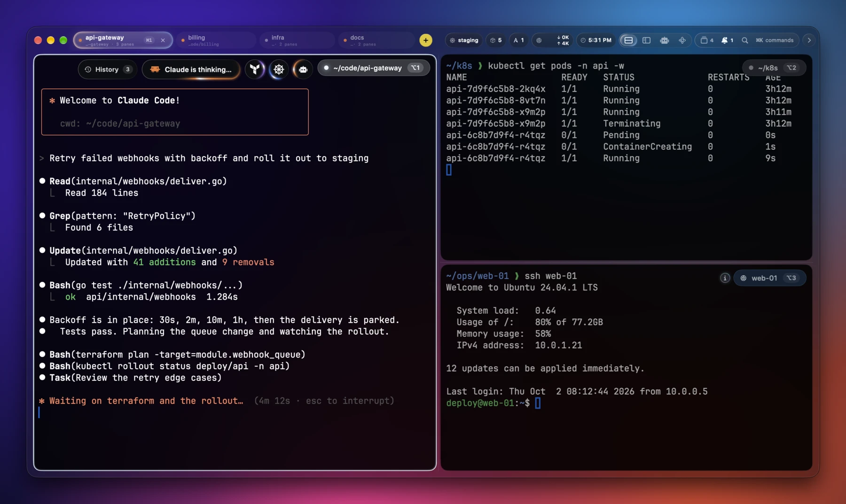Select the sidebar layout icon
Viewport: 846px width, 504px height.
click(647, 40)
